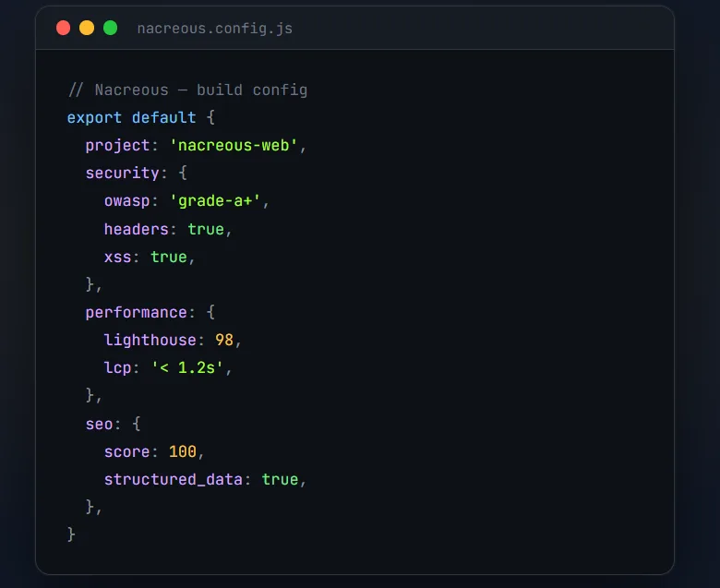The height and width of the screenshot is (588, 720).
Task: Click the string 'grade-a+'
Action: [x=215, y=201]
